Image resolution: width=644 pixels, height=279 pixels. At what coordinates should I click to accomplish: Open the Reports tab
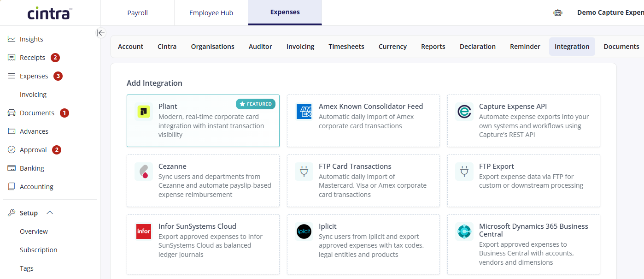[x=433, y=47]
